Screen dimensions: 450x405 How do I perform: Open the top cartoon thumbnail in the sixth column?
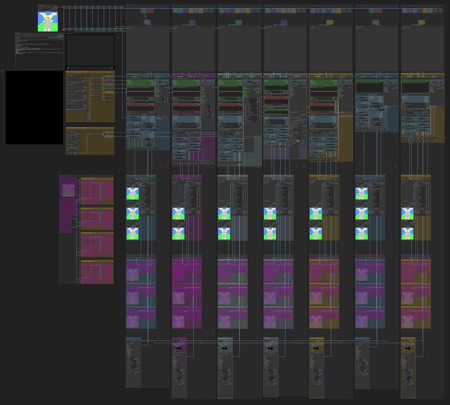click(x=362, y=193)
